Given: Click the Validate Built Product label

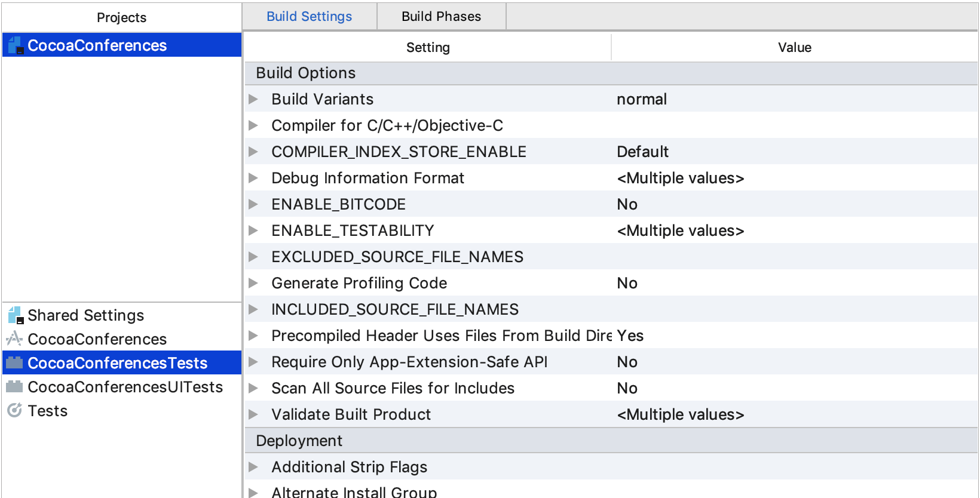Looking at the screenshot, I should click(x=351, y=414).
